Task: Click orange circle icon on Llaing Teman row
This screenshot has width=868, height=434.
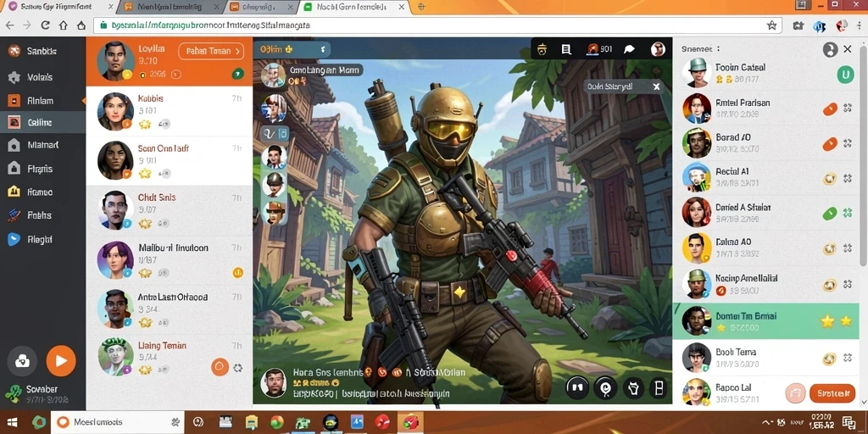Action: tap(220, 366)
